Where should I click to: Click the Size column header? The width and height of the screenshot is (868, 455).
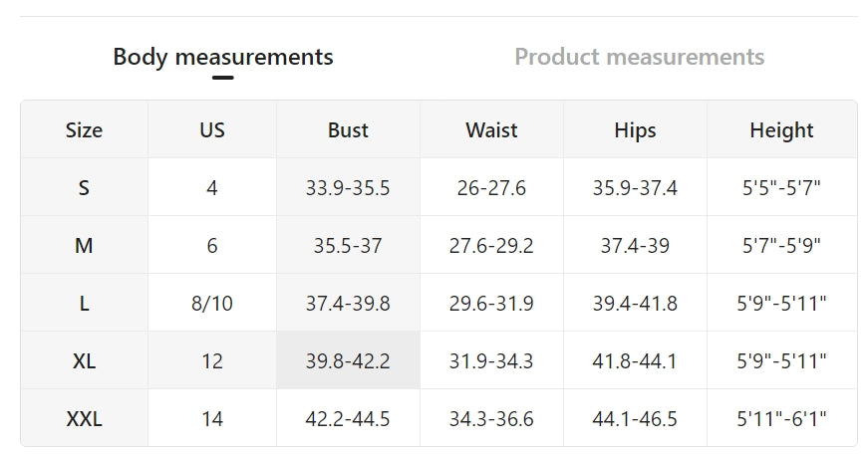pyautogui.click(x=84, y=130)
